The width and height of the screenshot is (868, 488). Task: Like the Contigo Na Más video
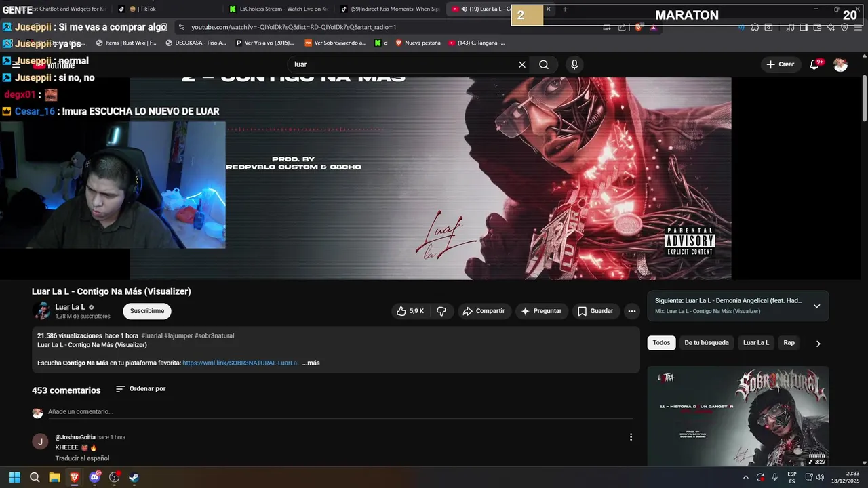click(x=410, y=311)
